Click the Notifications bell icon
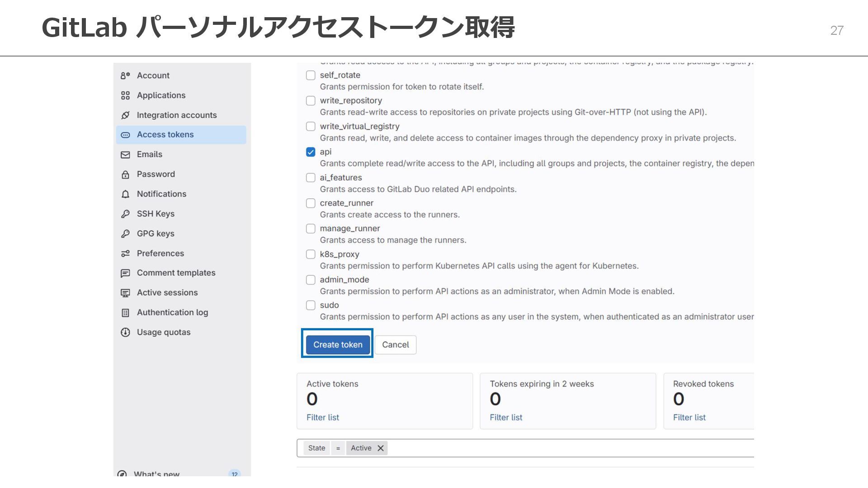 coord(125,194)
